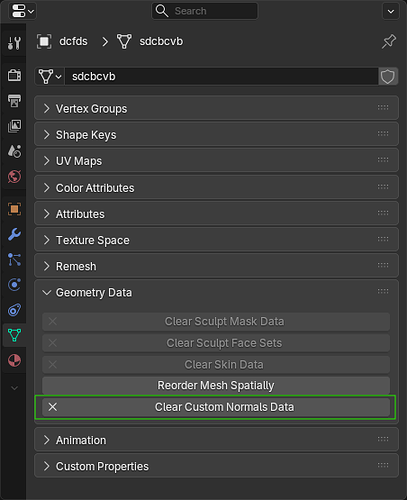Open the View Layer properties tab
The width and height of the screenshot is (407, 500).
coord(14,126)
